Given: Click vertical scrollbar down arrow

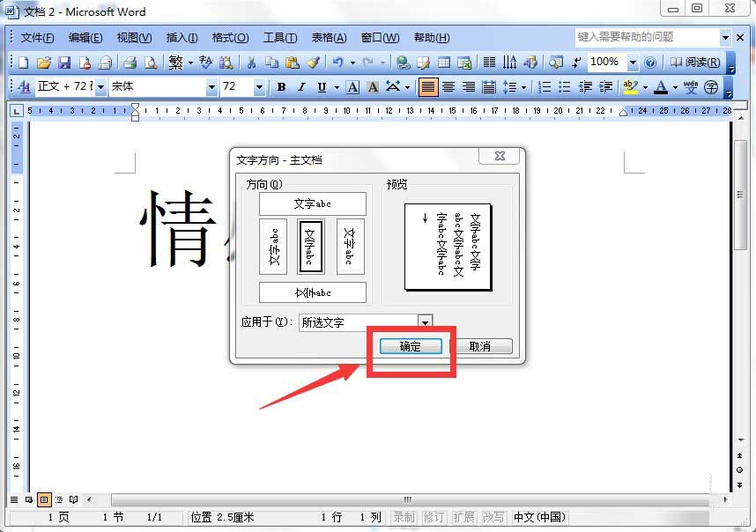Looking at the screenshot, I should (740, 440).
